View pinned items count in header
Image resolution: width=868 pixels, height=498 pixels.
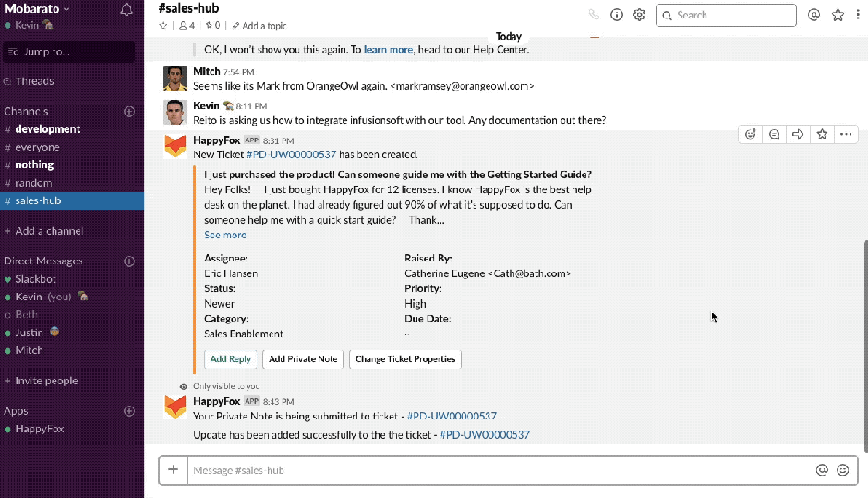212,26
